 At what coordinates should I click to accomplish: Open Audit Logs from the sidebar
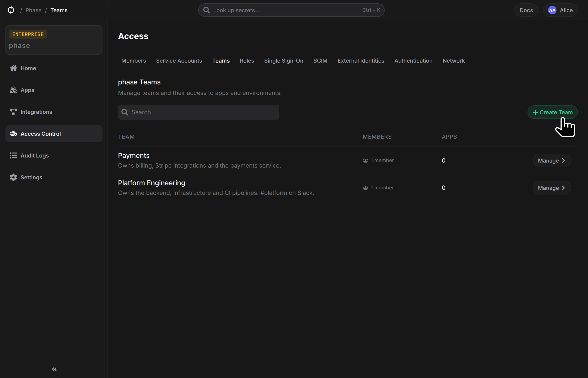click(54, 155)
